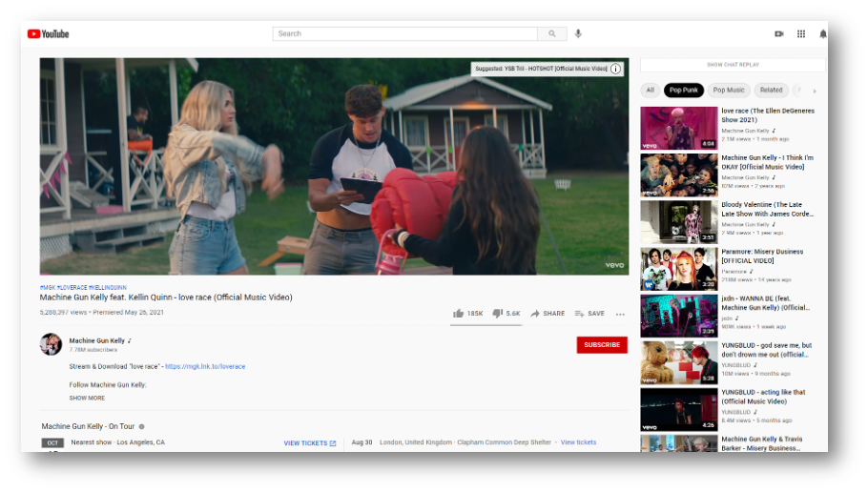Subscribe to Machine Gun Kelly channel
Screen dimensions: 868x492
tap(602, 345)
